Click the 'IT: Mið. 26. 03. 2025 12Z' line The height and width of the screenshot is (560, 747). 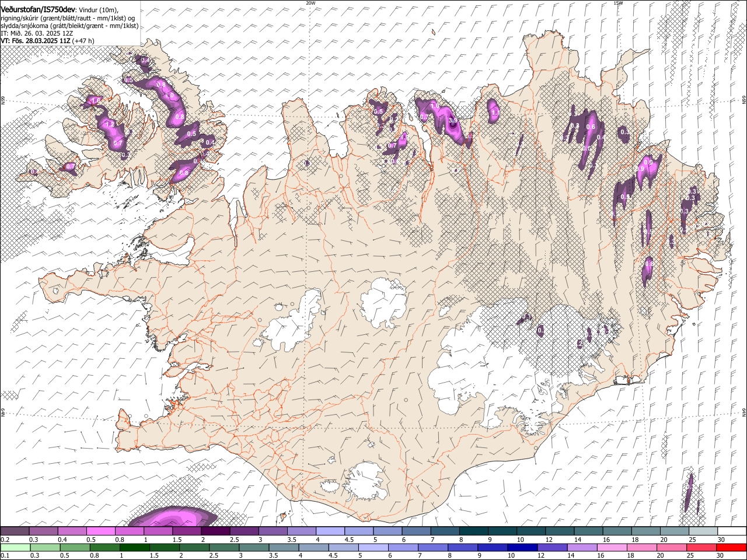[37, 33]
